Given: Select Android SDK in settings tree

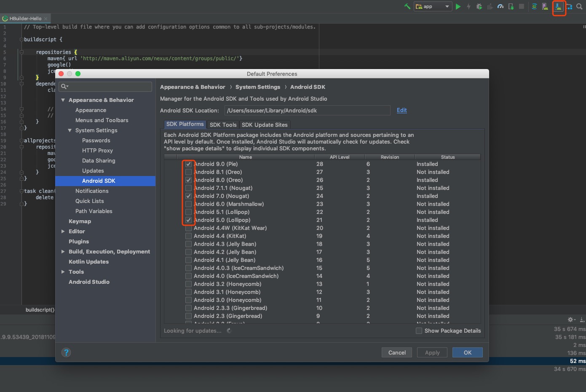Looking at the screenshot, I should click(105, 181).
